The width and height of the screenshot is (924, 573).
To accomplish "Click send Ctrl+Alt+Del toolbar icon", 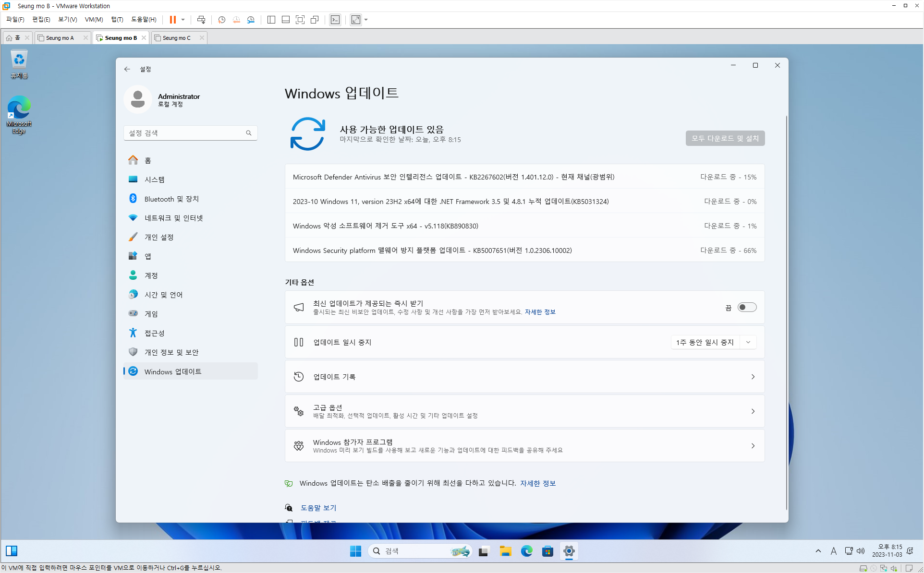I will (201, 20).
